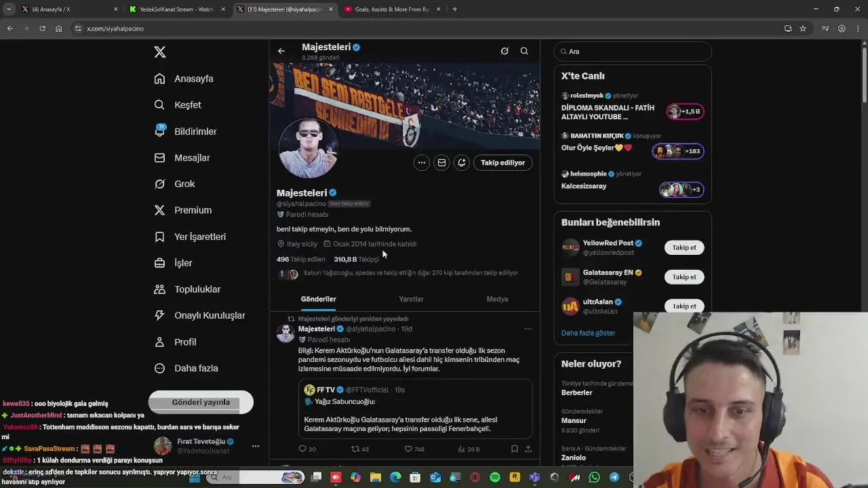This screenshot has height=488, width=868.
Task: Click the X logo in the sidebar
Action: [x=159, y=52]
